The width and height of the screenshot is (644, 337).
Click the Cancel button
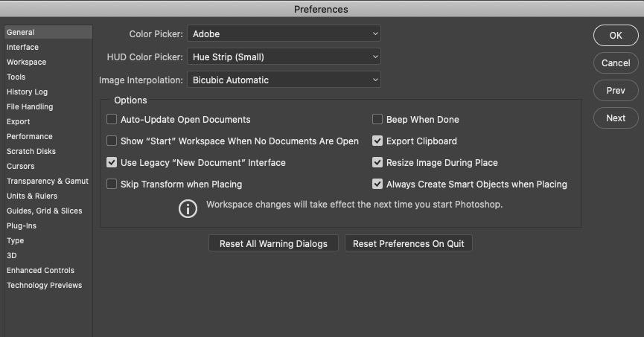pos(616,63)
